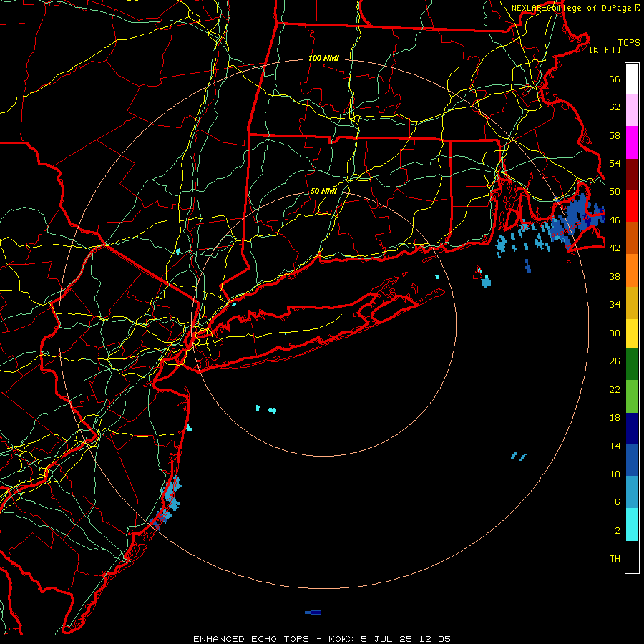
Task: Click the white swatch in the tops legend
Action: coord(632,79)
